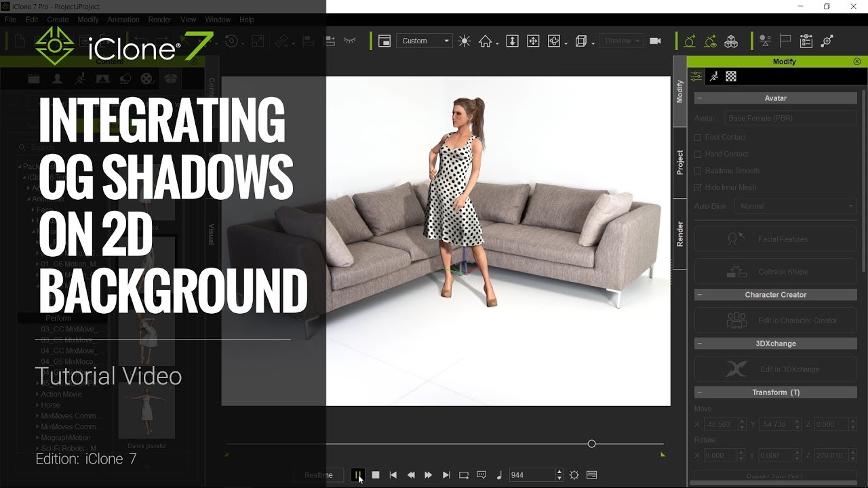Click the video camera icon in toolbar

655,41
